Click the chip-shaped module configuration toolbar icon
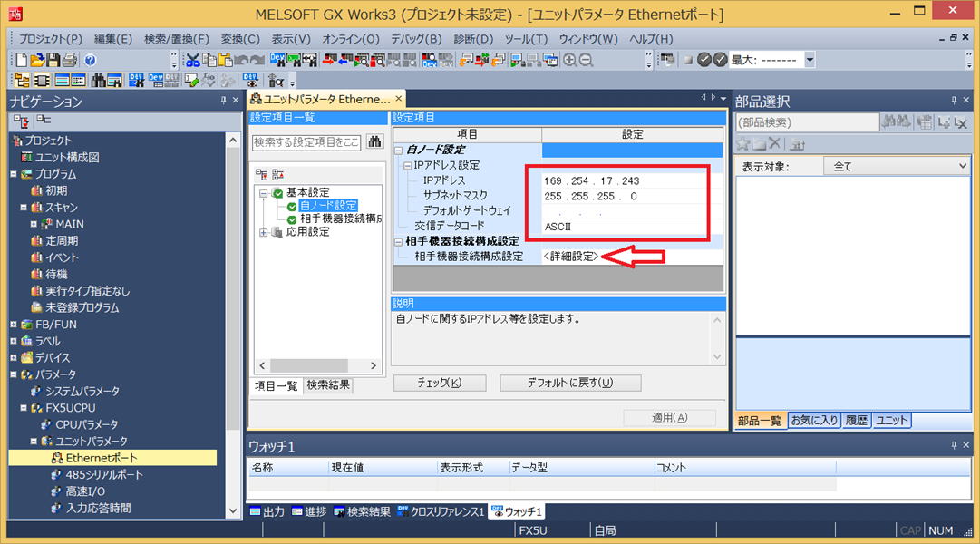The width and height of the screenshot is (980, 544). 42,80
